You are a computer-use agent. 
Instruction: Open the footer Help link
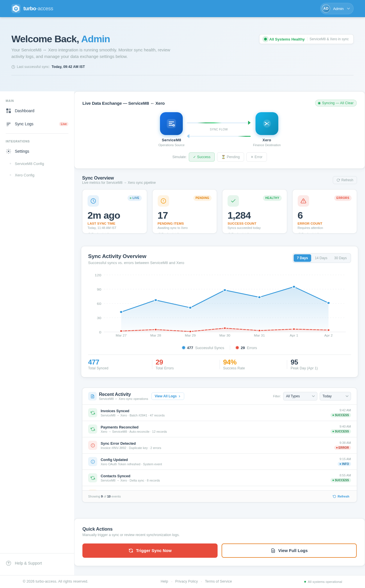(x=164, y=581)
